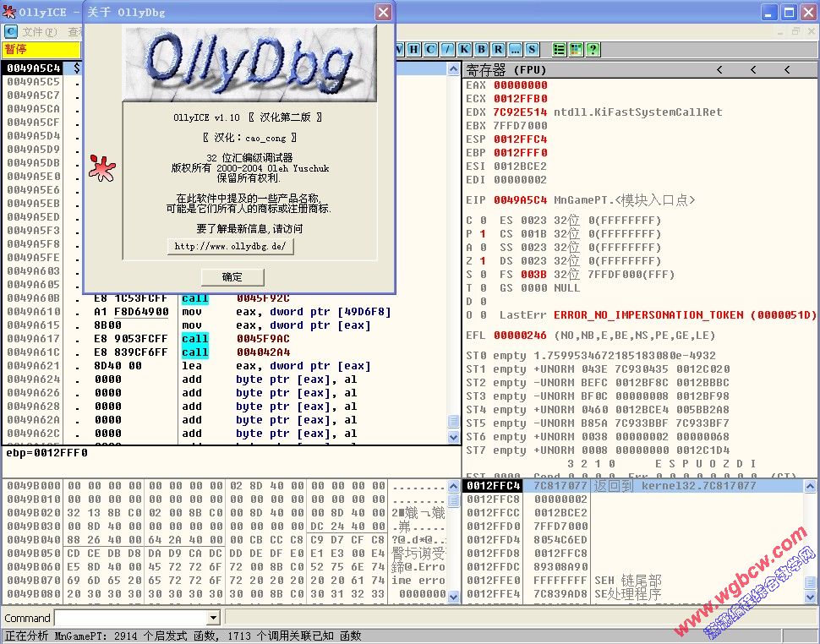Open the Command combo box dropdown arrow
Screen dimensions: 820x644
coord(213,618)
